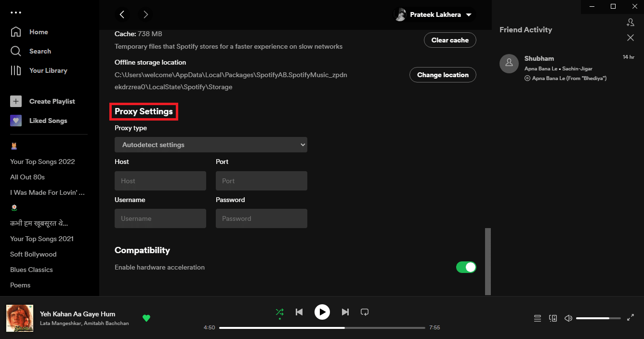Image resolution: width=644 pixels, height=339 pixels.
Task: Click the now playing album art
Action: click(x=20, y=318)
